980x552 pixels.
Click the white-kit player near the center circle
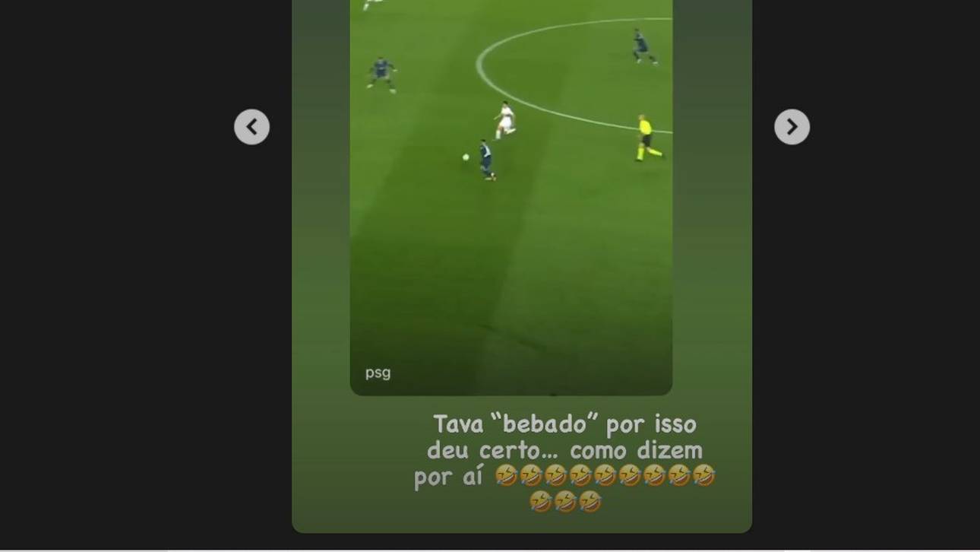click(505, 121)
